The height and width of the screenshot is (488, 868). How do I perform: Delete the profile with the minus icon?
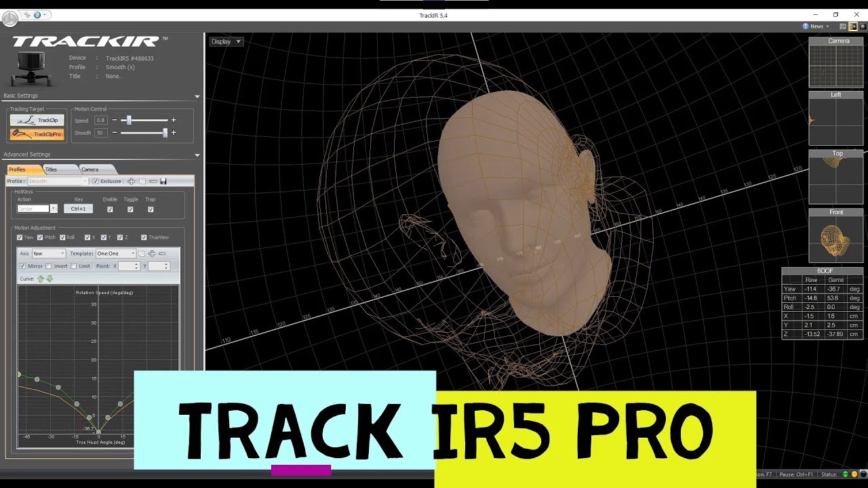153,181
